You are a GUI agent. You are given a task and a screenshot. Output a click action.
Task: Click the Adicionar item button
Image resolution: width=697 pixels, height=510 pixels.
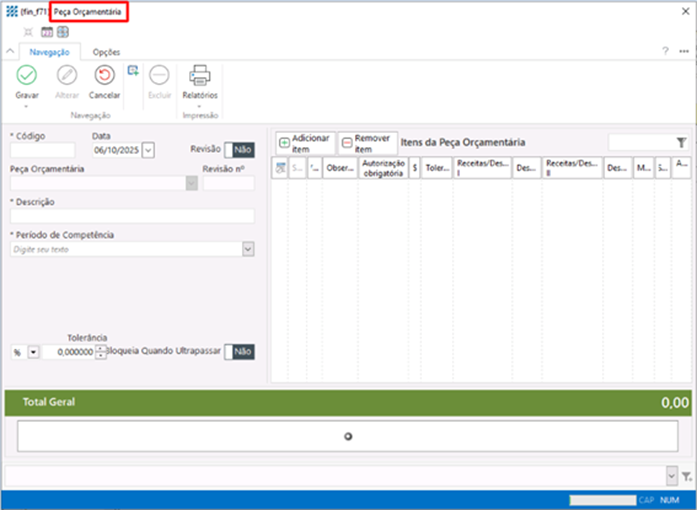[x=305, y=142]
